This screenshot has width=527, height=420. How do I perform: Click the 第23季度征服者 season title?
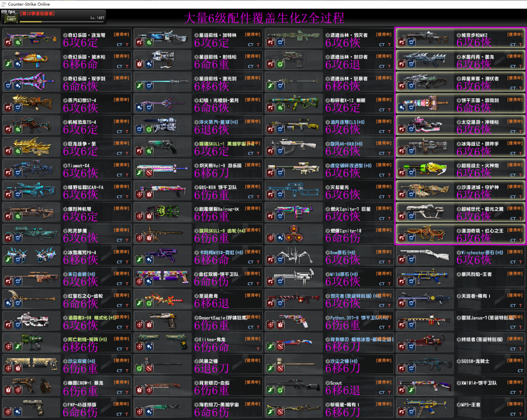tap(37, 14)
